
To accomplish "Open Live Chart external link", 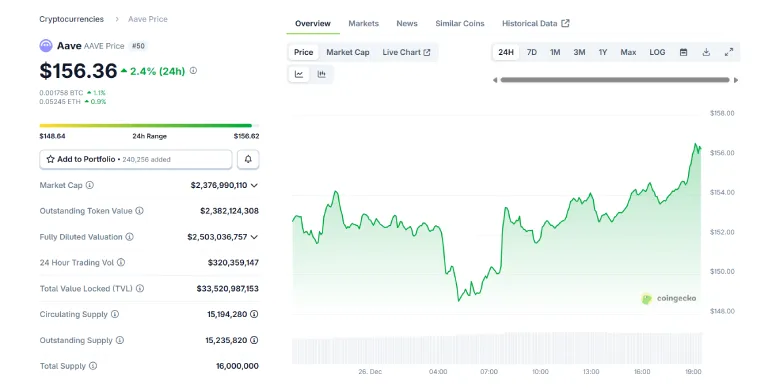I will pyautogui.click(x=406, y=52).
